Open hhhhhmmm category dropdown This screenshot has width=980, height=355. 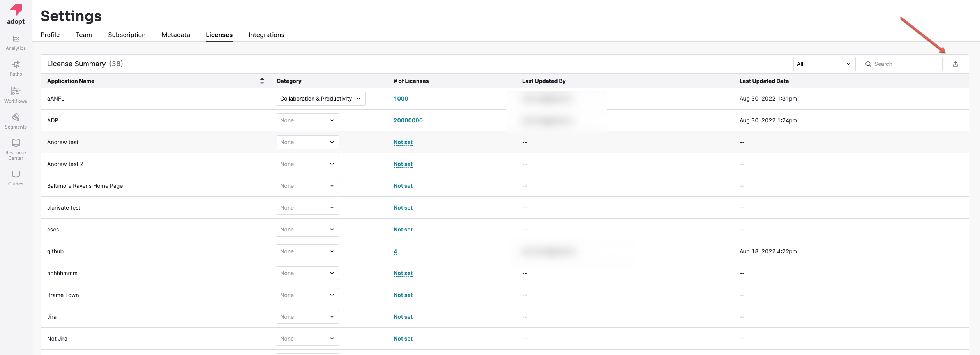pos(308,273)
